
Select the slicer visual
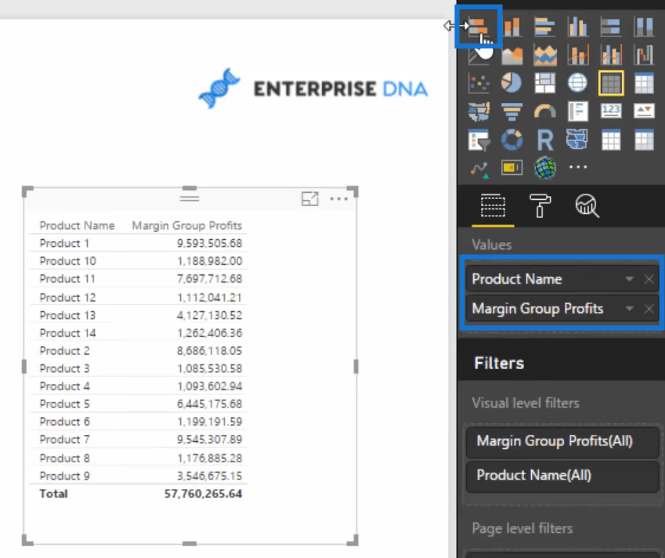(479, 140)
